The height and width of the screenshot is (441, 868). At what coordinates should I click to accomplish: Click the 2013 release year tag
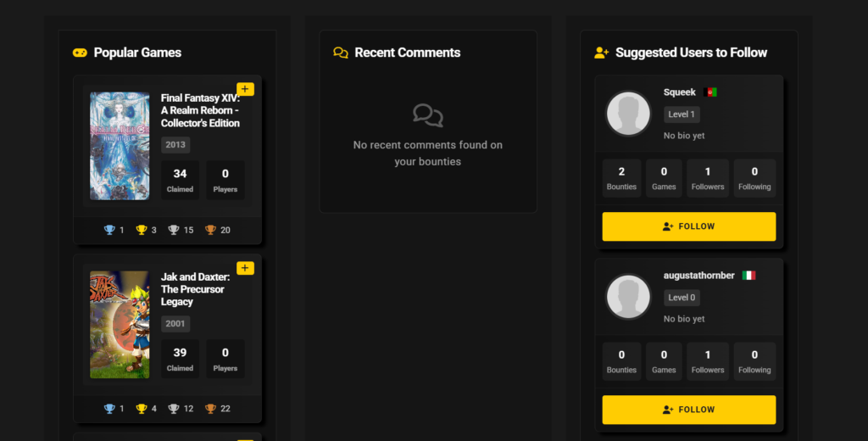point(175,145)
